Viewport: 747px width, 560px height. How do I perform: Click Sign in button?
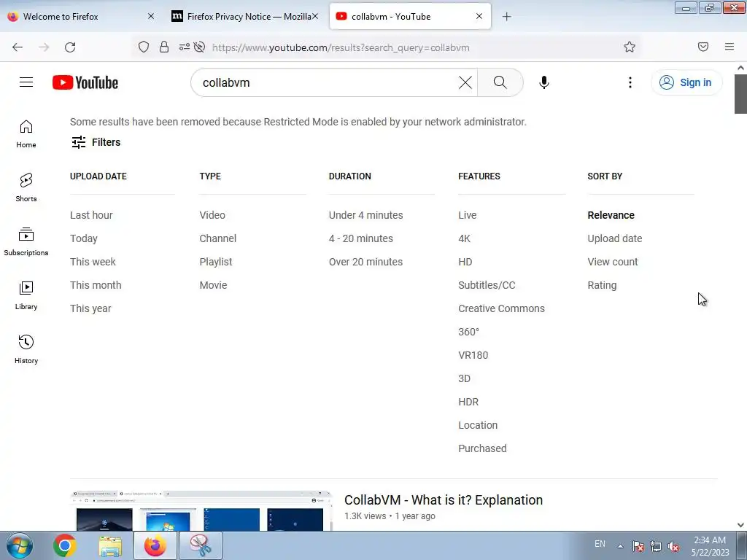point(686,82)
